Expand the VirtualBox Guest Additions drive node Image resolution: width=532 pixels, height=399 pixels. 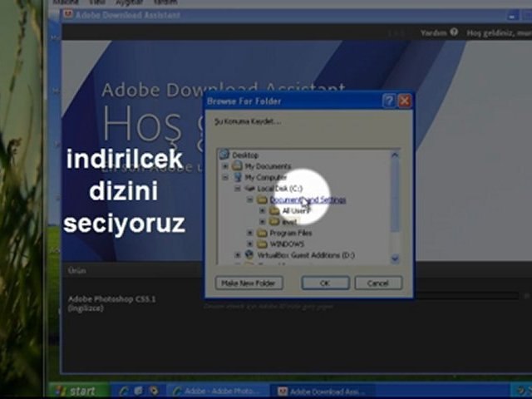pos(238,255)
